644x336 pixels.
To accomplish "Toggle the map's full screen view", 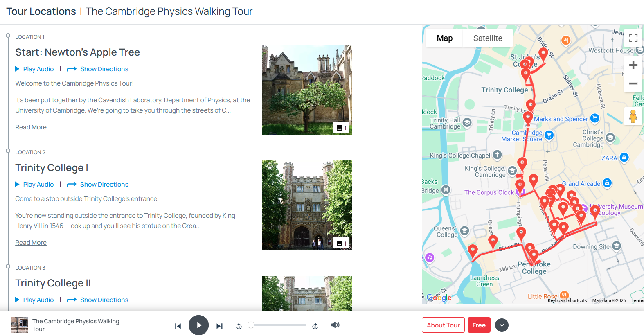I will click(633, 38).
